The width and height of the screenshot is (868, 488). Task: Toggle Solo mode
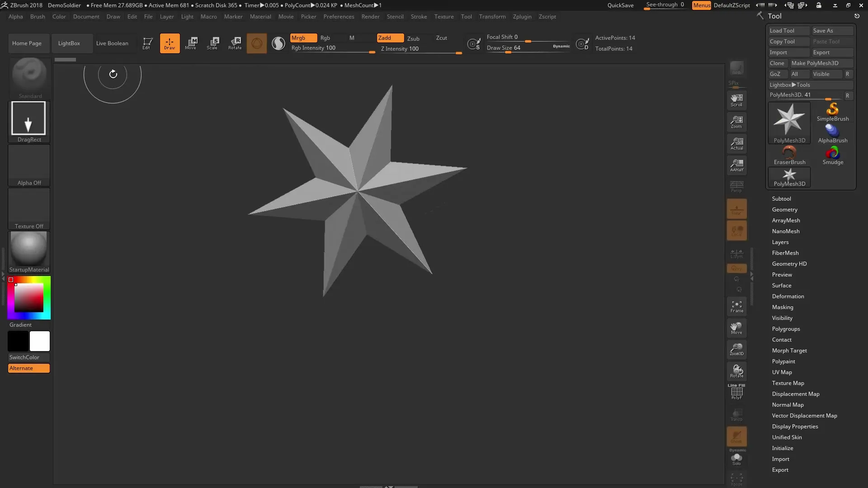pyautogui.click(x=736, y=460)
